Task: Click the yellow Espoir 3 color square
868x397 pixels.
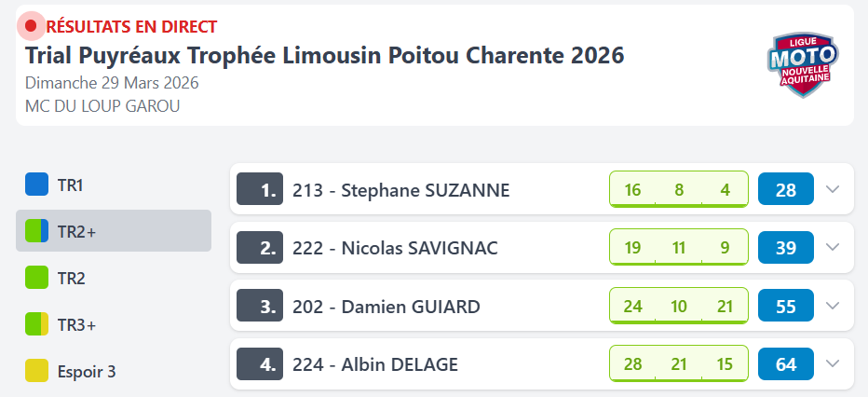Action: pyautogui.click(x=36, y=371)
